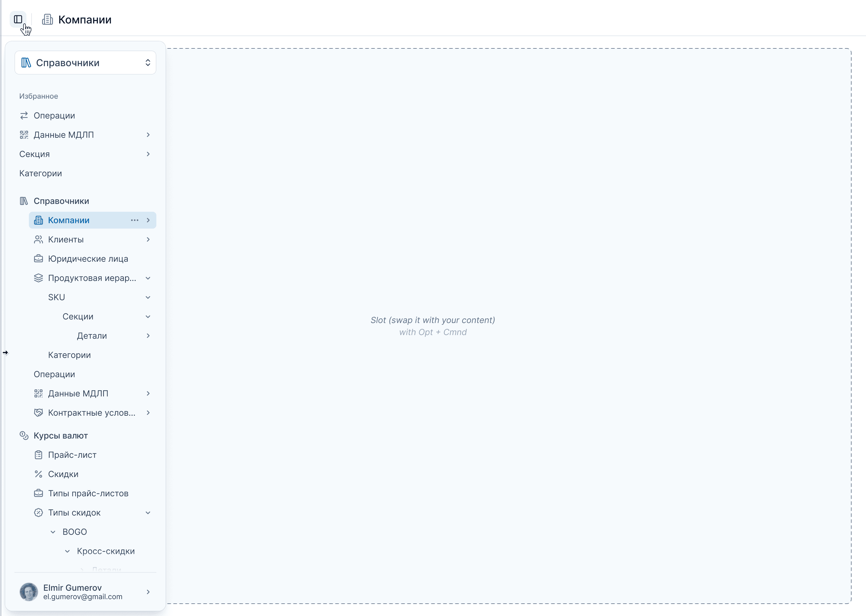Expand the Секция chevron
The width and height of the screenshot is (866, 616).
[x=148, y=154]
